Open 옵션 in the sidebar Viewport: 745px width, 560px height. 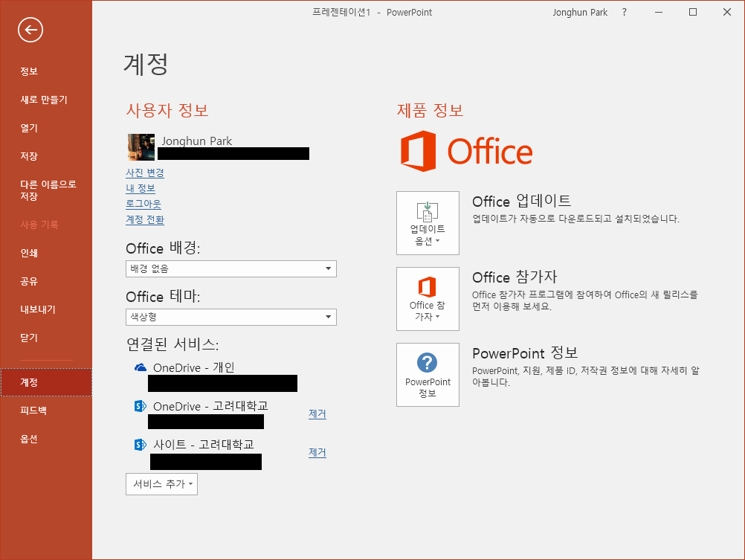coord(29,439)
